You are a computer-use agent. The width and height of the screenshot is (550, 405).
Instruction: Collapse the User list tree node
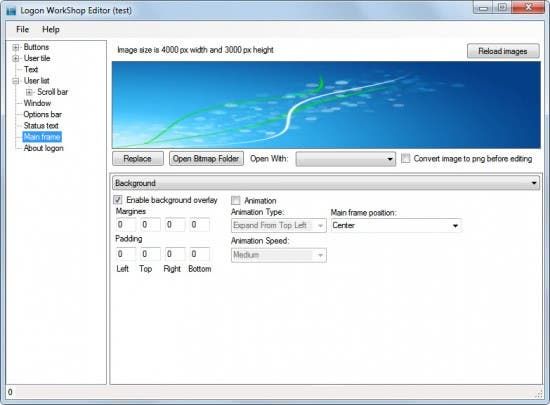click(x=16, y=81)
